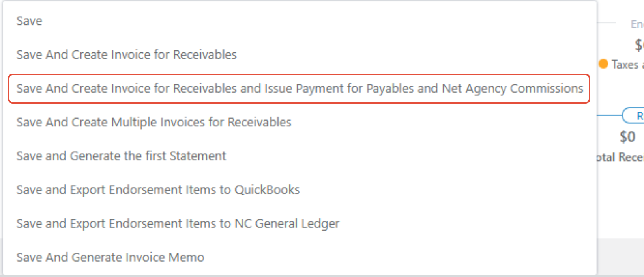
Task: Click blank area below the Total Receivable label
Action: coord(620,197)
